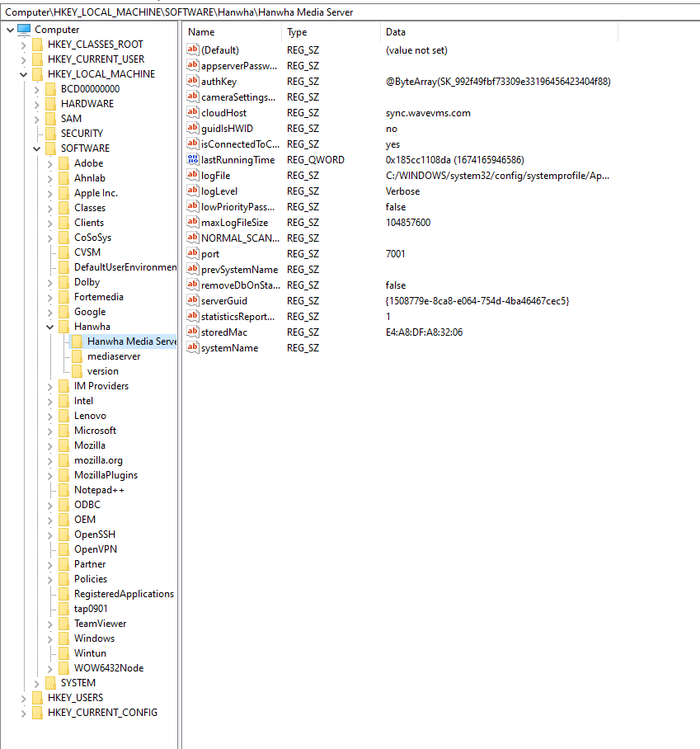This screenshot has width=700, height=749.
Task: Click the (value not set) data cell
Action: pyautogui.click(x=416, y=49)
